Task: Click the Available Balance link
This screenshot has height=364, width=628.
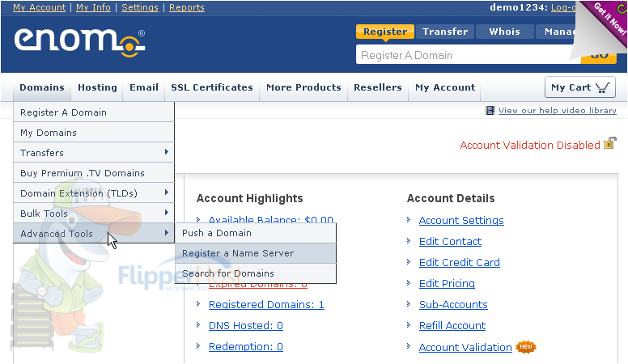Action: click(x=271, y=219)
